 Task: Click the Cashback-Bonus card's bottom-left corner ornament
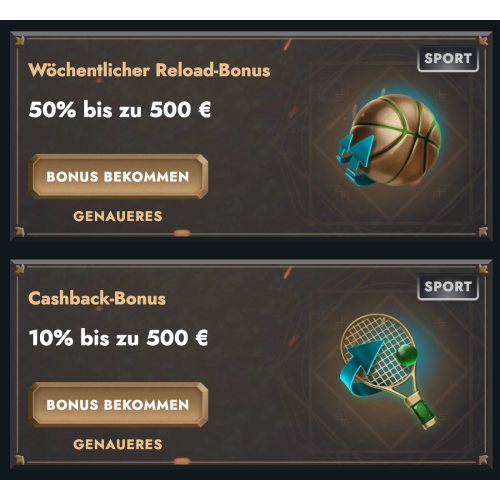20,460
